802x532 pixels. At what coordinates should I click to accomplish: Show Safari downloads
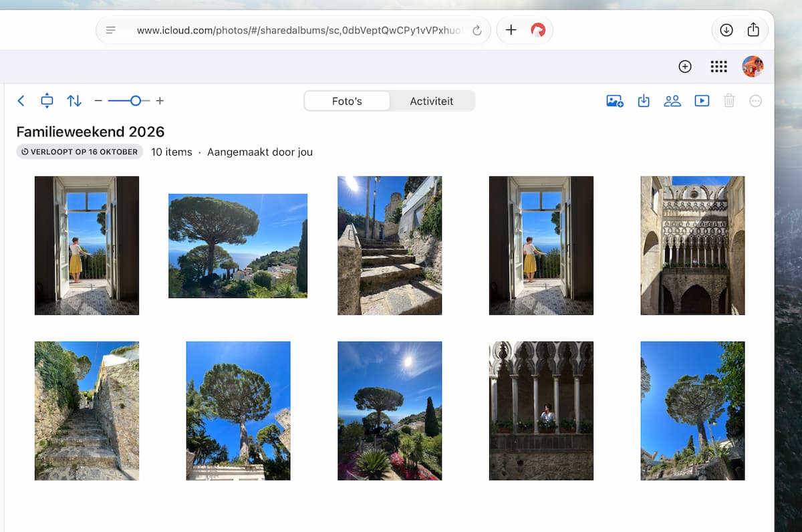(726, 30)
